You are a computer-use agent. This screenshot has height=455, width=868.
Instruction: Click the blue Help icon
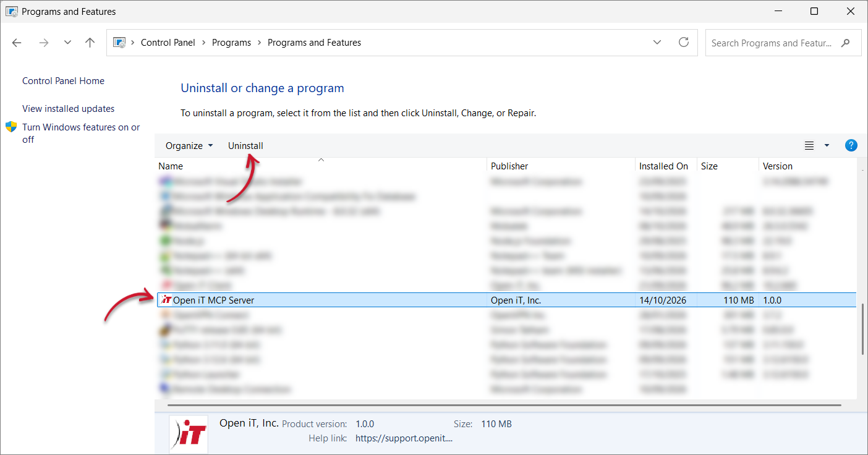tap(851, 146)
